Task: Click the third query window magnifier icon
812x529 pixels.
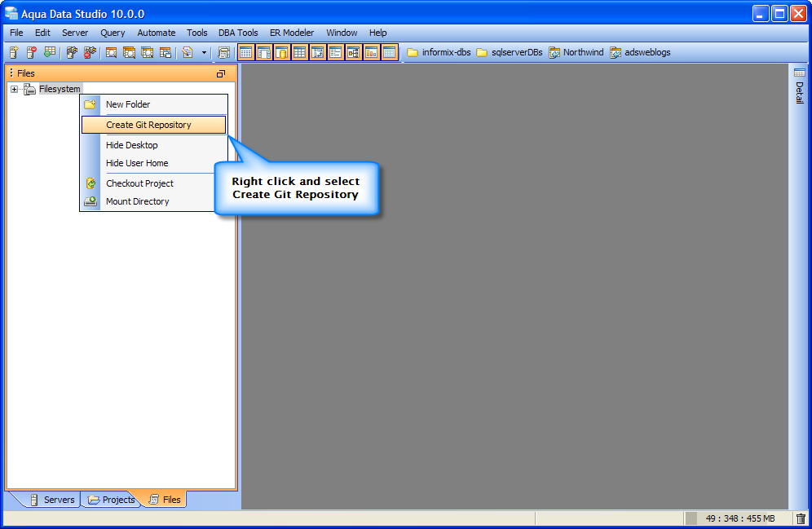Action: [147, 52]
